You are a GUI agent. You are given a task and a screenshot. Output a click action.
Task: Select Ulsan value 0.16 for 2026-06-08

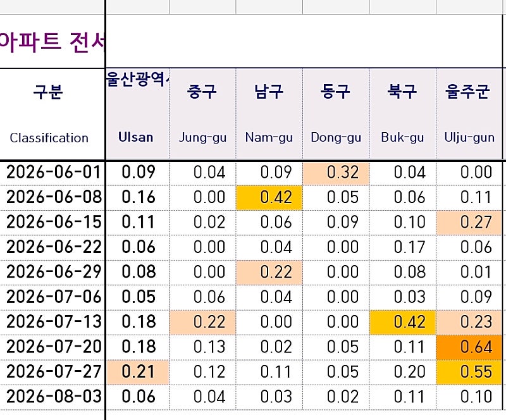point(137,197)
